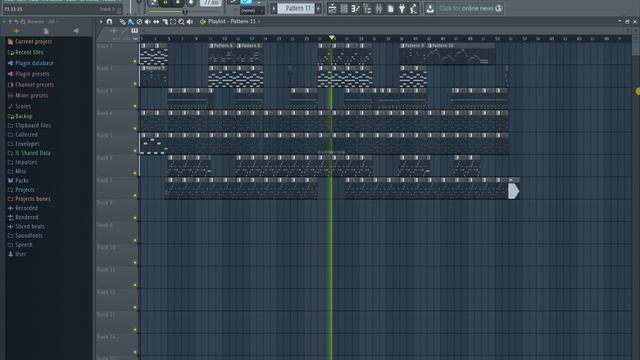Mute Track 5 using its green dot
Viewport: 640px width, 360px height.
pos(135,151)
